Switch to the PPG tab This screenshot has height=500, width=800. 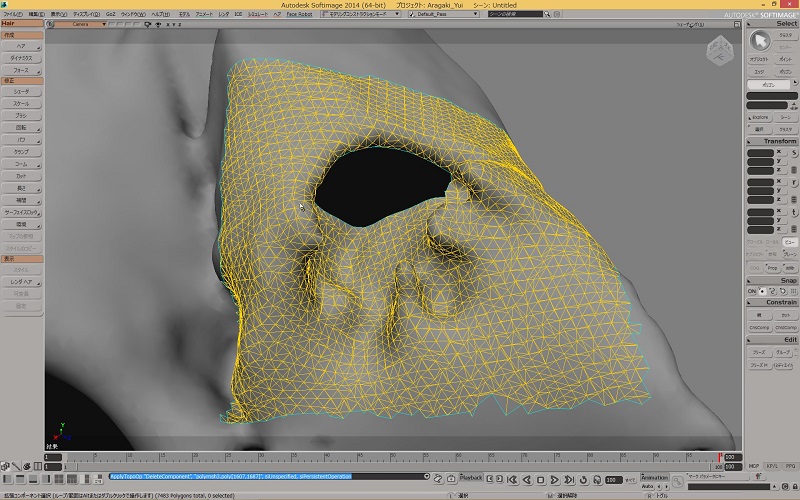click(790, 466)
